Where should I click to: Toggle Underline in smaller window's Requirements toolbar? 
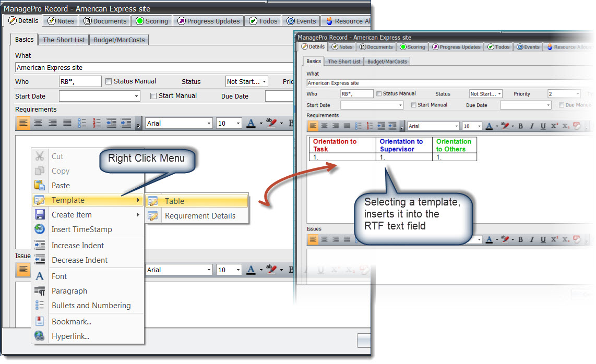point(543,126)
